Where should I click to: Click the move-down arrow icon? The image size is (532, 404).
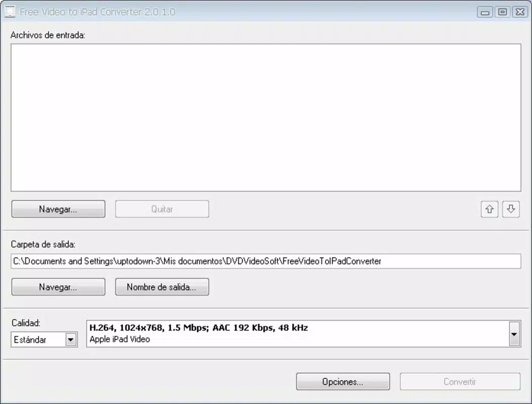(511, 209)
